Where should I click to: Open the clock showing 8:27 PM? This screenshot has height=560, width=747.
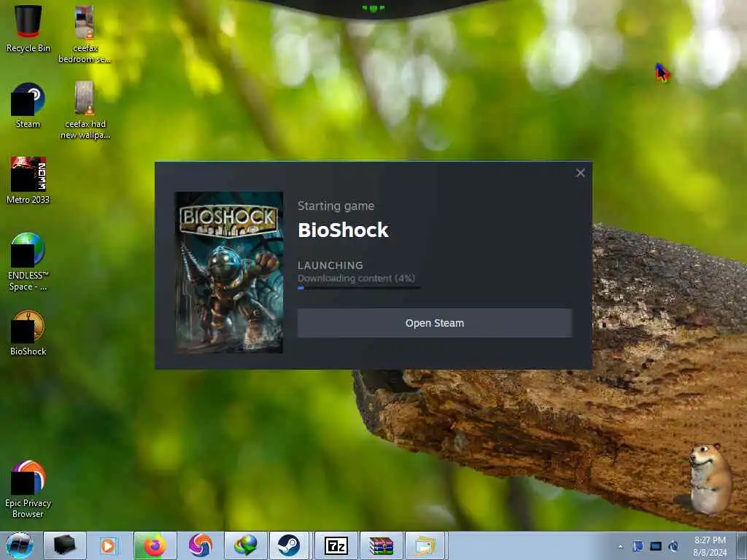click(x=710, y=546)
